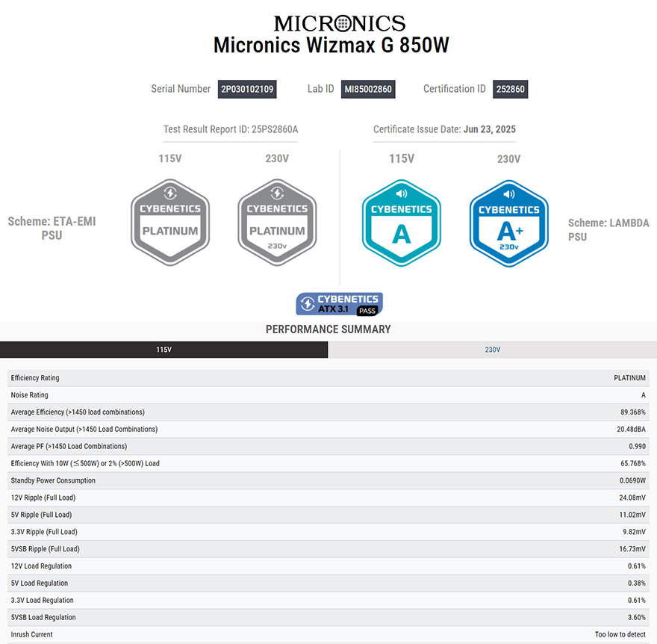
Task: Click the Efficiency Rating row label
Action: (35, 378)
